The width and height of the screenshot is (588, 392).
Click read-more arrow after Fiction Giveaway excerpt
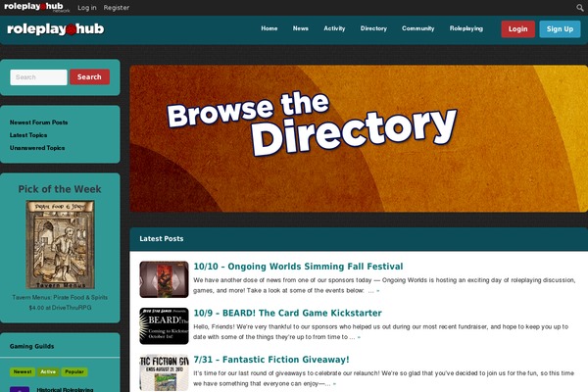coord(334,384)
